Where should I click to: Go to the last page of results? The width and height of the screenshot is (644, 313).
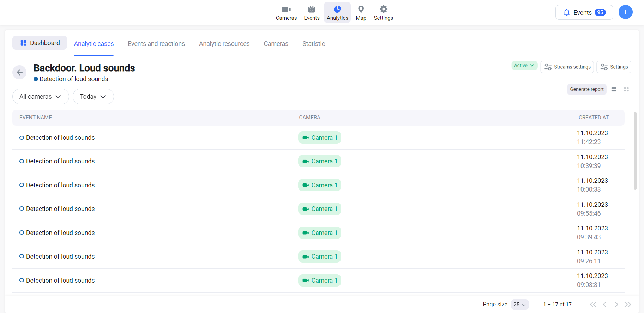pos(628,305)
